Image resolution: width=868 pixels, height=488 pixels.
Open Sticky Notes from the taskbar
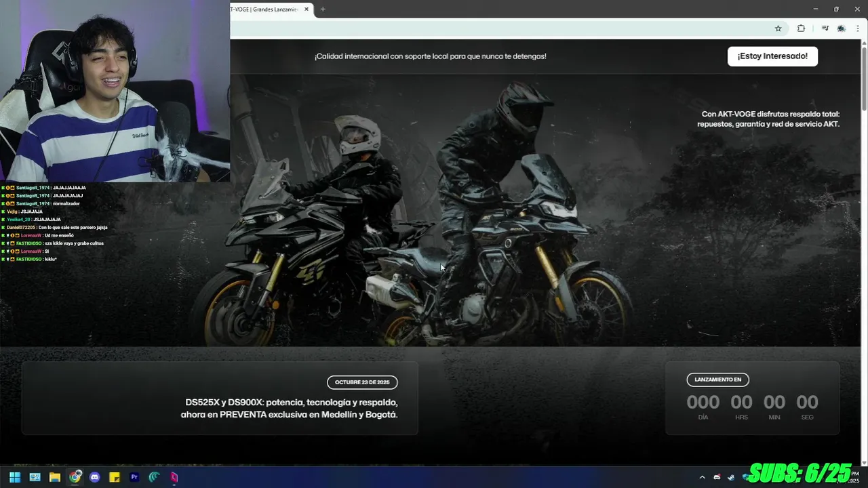click(115, 477)
